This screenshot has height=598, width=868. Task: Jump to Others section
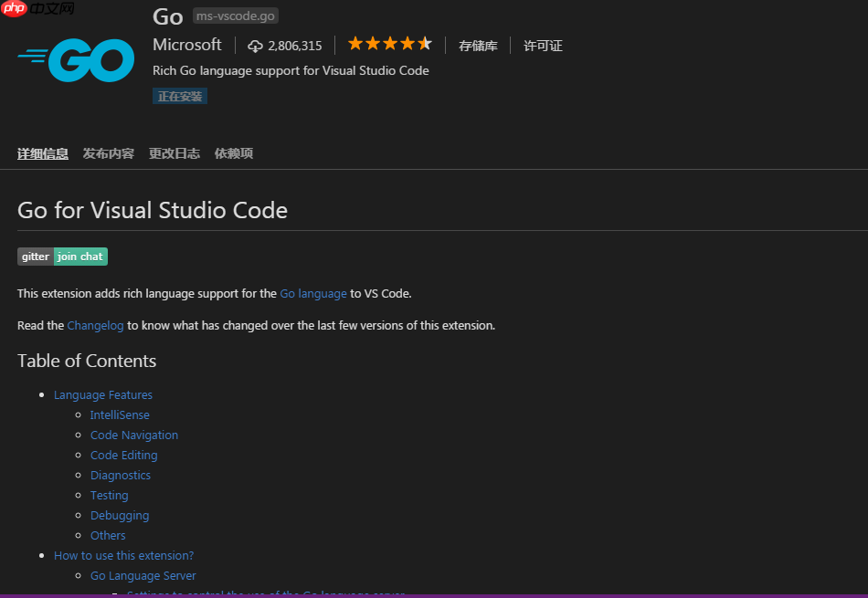point(108,536)
